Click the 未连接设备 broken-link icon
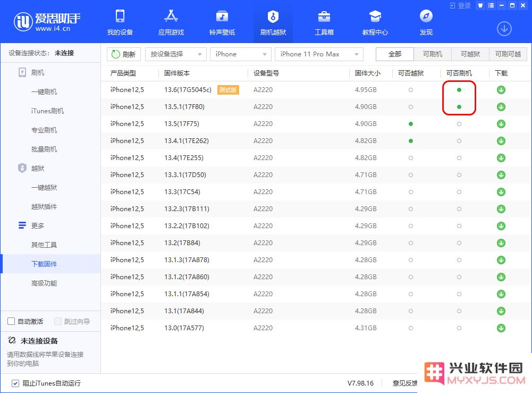 click(12, 340)
